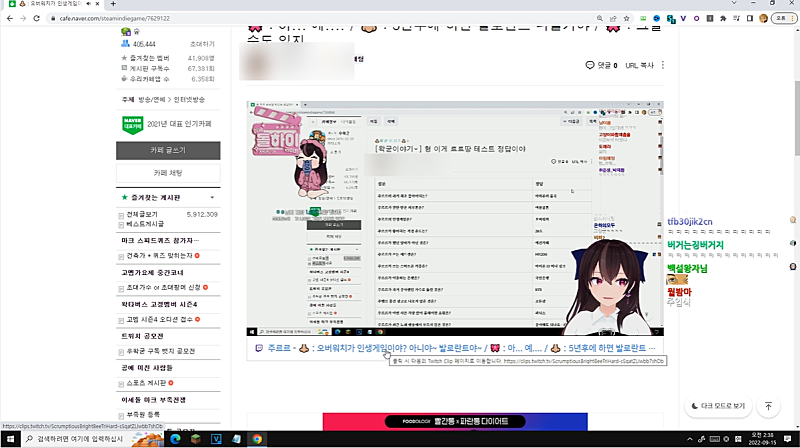This screenshot has width=800, height=448.
Task: Click the page vertical scrollbar thumb
Action: pyautogui.click(x=797, y=118)
